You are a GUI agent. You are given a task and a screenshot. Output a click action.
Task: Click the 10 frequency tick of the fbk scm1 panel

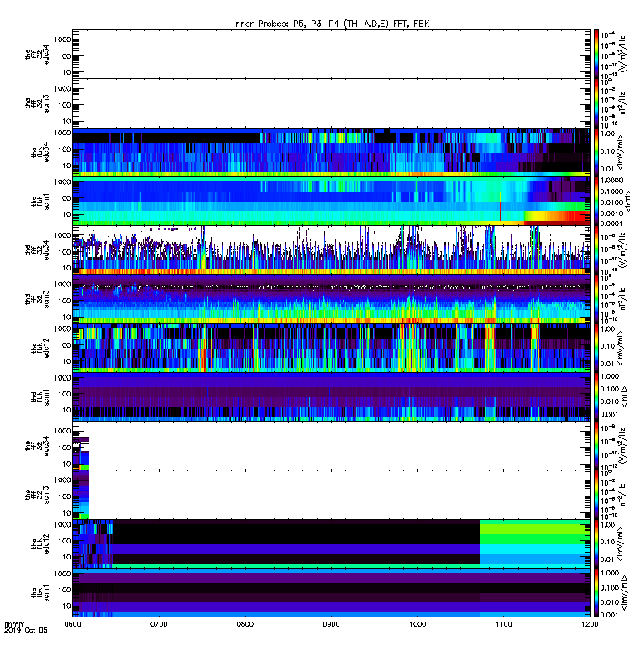coord(66,606)
